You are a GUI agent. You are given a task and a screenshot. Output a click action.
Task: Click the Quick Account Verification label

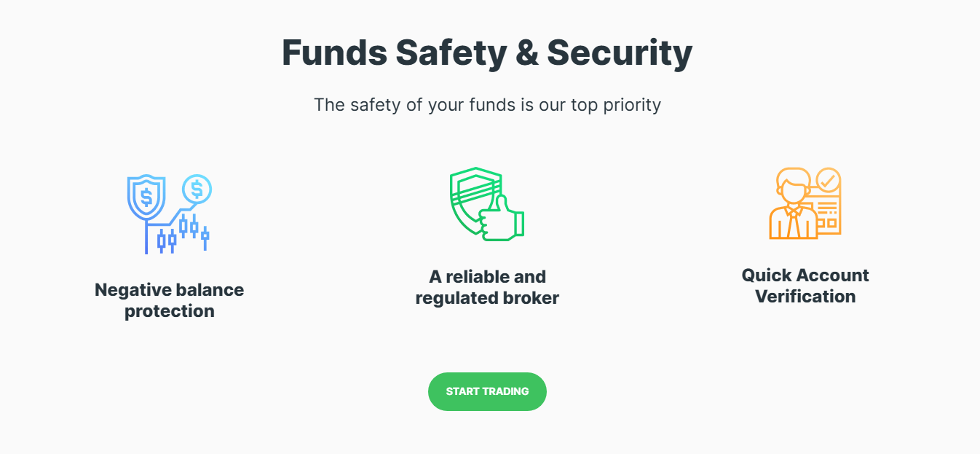805,286
